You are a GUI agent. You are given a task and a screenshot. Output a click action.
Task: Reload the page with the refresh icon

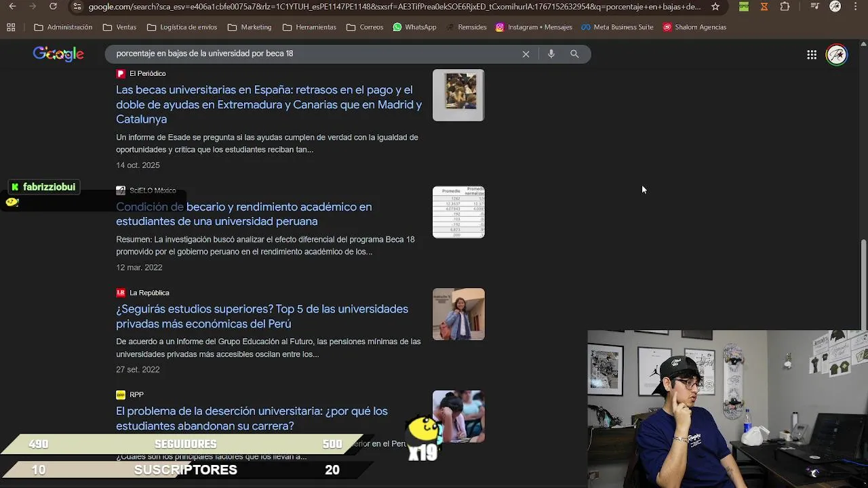(53, 7)
